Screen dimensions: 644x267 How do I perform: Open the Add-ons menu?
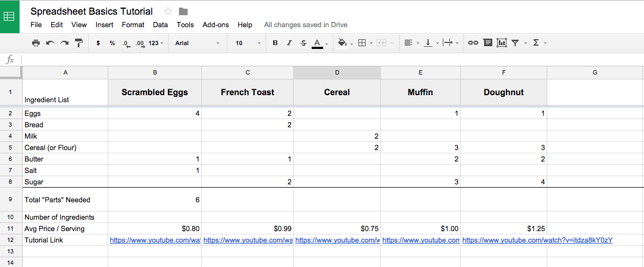(215, 24)
